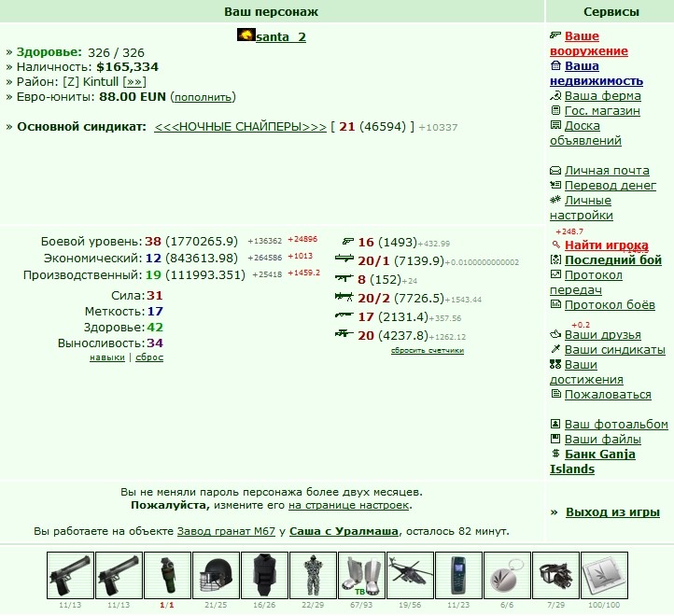Click the syndicate icon beside santa_2
674x616 pixels.
246,35
